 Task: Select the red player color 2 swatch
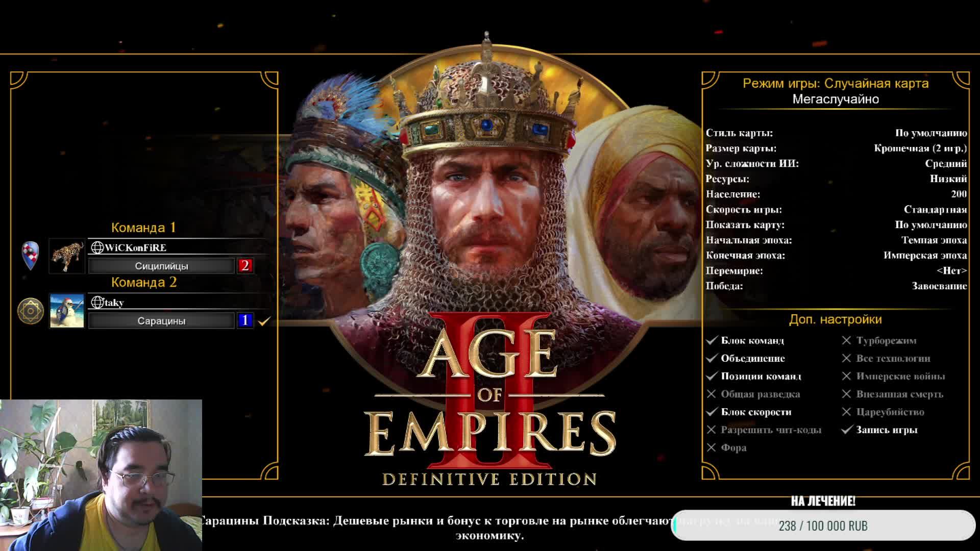pos(245,266)
